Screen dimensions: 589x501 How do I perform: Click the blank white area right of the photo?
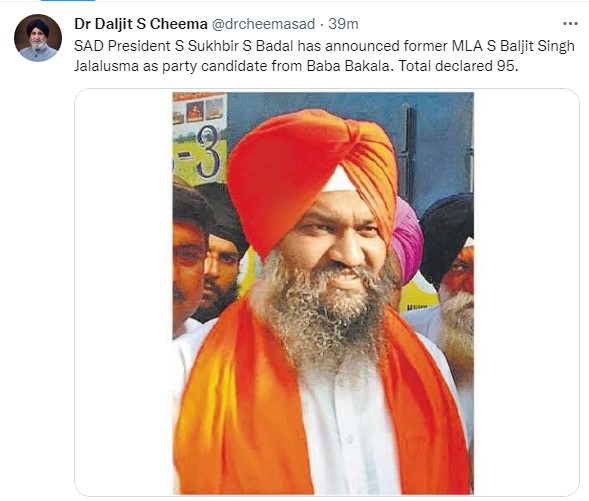coord(526,293)
